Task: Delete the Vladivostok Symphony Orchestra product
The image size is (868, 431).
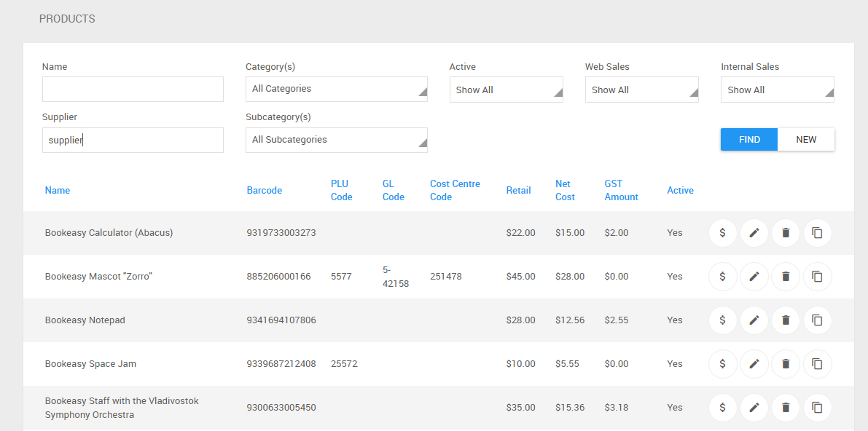Action: pyautogui.click(x=786, y=408)
